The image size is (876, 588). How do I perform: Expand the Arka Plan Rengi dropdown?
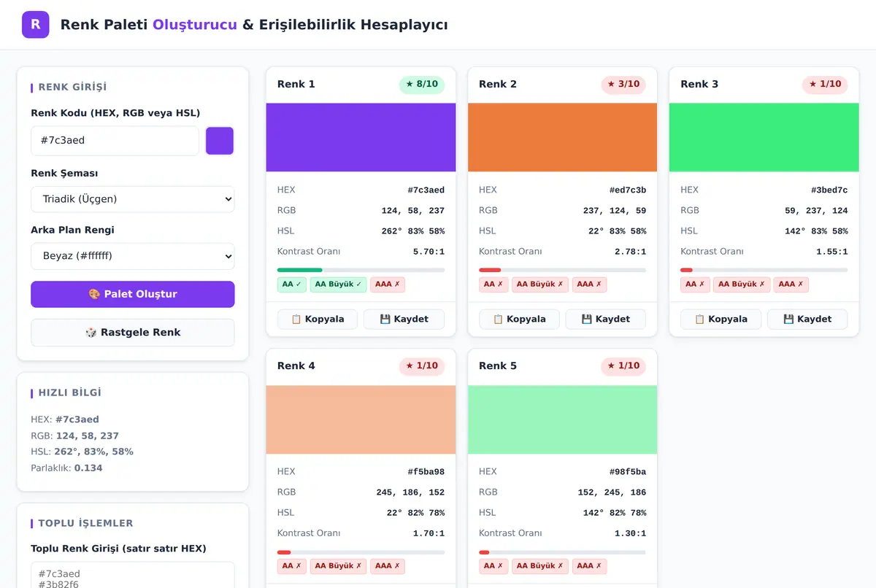pyautogui.click(x=133, y=256)
